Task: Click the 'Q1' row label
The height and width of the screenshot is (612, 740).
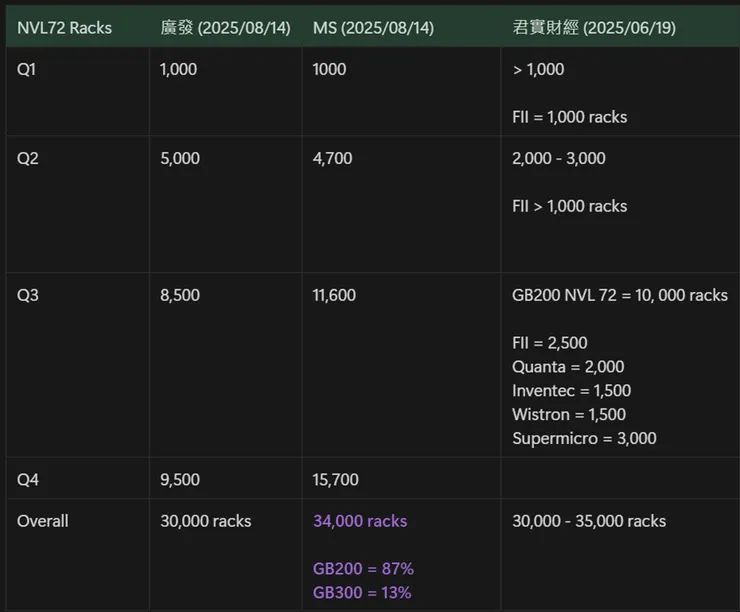Action: (x=26, y=69)
